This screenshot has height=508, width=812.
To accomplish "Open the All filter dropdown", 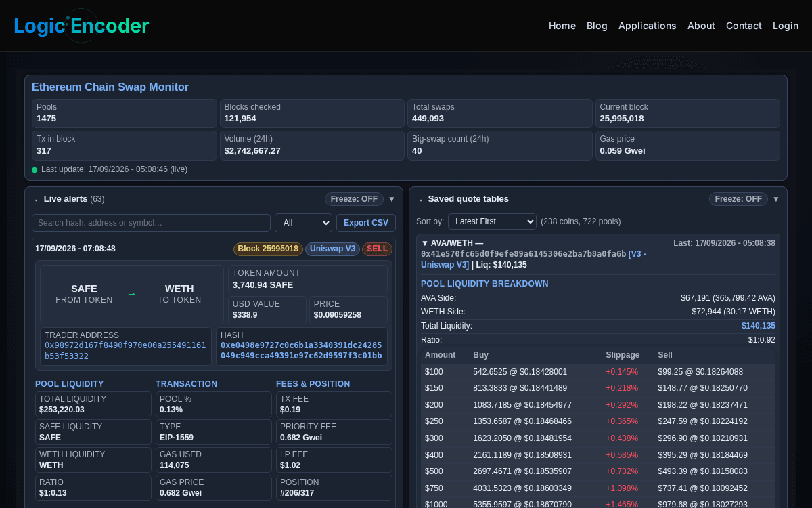I will tap(303, 223).
